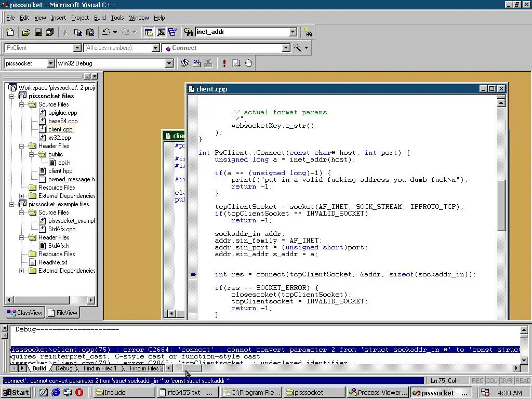Select client.hpp in the file tree

point(60,171)
